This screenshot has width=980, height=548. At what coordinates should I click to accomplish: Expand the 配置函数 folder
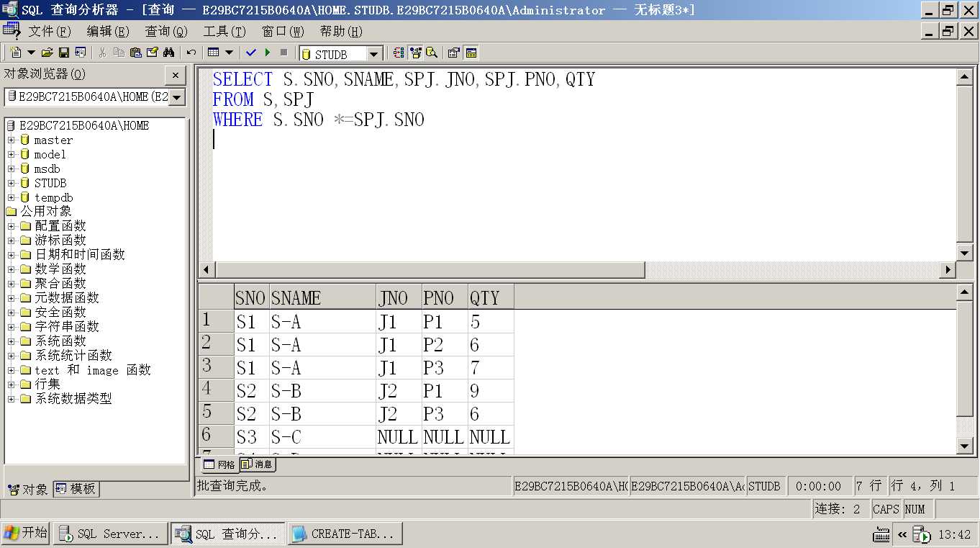[x=11, y=226]
